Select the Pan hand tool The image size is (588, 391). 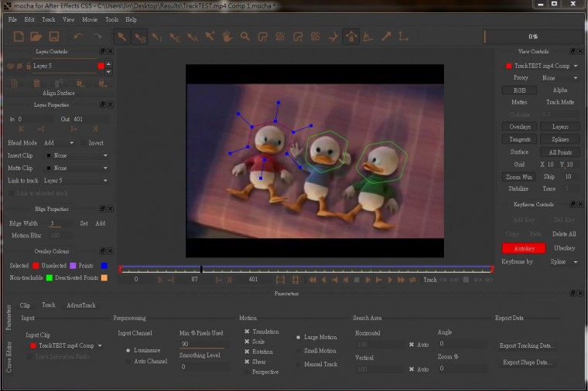(x=227, y=36)
